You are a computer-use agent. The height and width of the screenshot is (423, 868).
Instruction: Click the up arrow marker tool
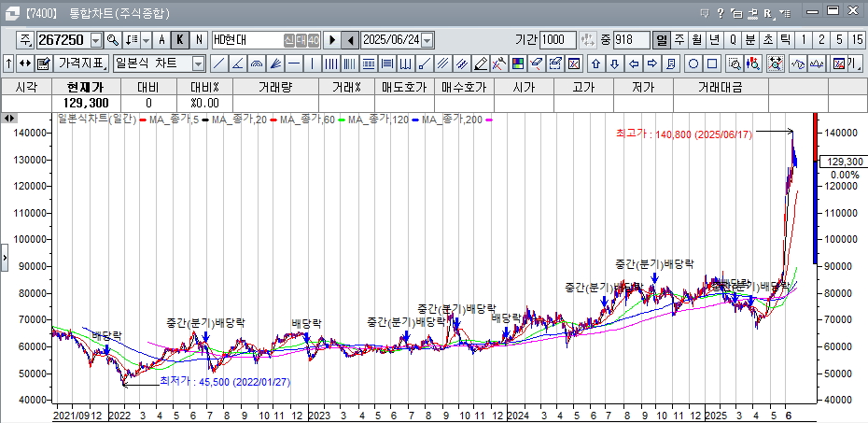(595, 63)
